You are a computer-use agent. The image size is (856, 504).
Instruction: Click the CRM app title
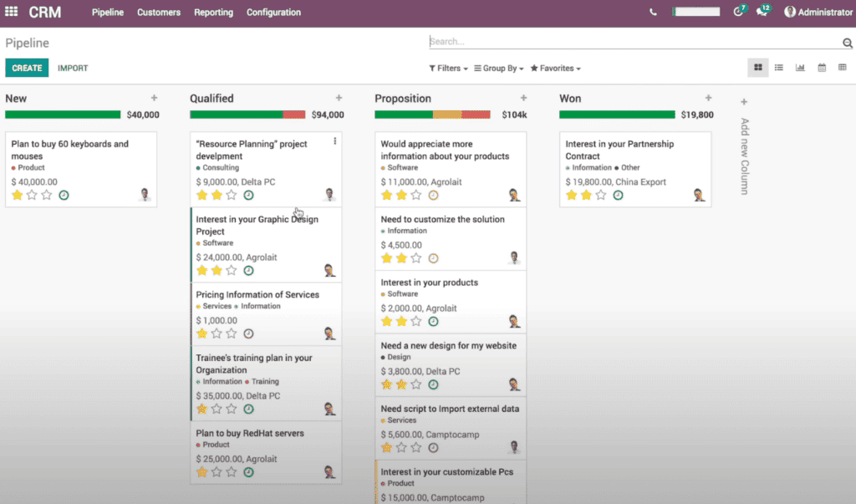pyautogui.click(x=45, y=12)
